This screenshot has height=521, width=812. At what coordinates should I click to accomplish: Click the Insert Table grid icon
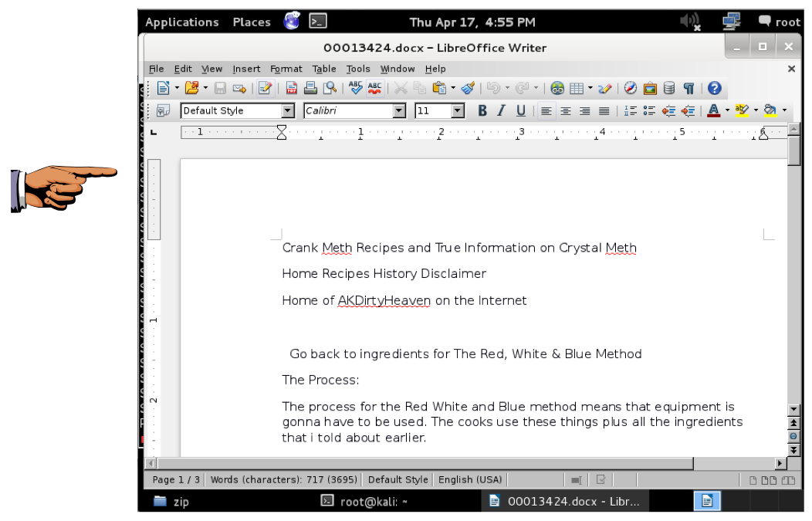577,89
